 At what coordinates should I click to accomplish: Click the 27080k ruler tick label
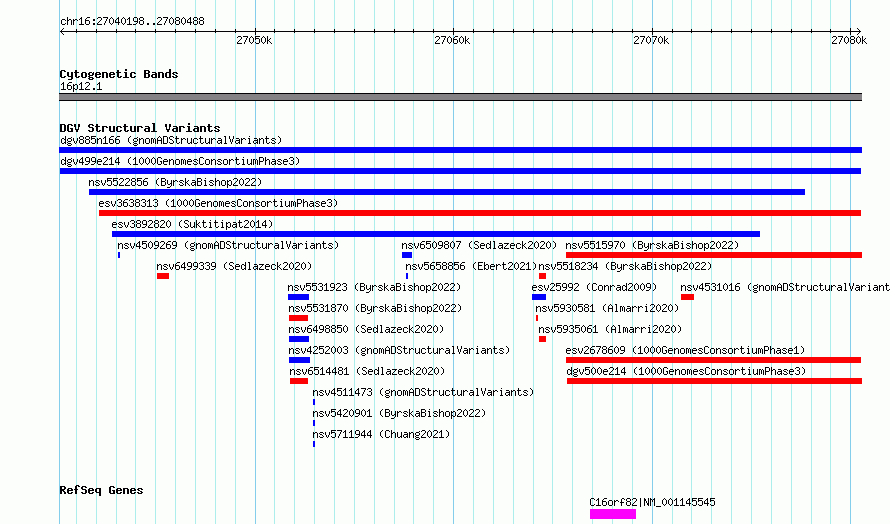coord(849,40)
